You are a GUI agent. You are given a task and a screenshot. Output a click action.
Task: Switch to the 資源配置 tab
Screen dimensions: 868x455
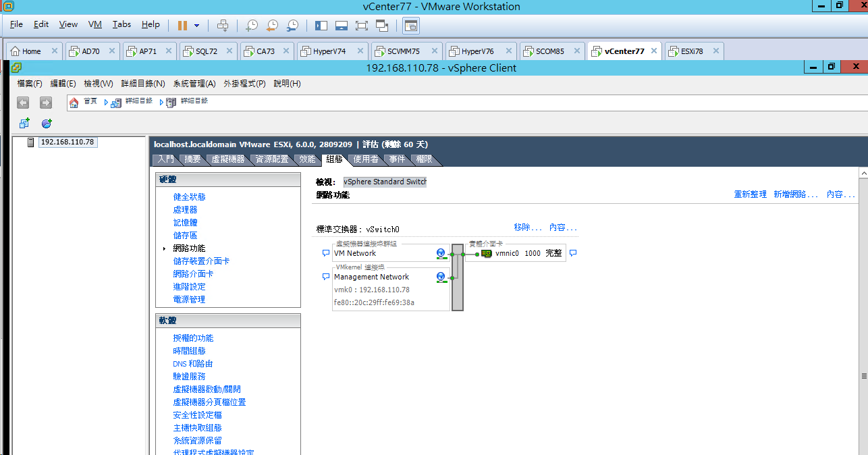click(272, 159)
